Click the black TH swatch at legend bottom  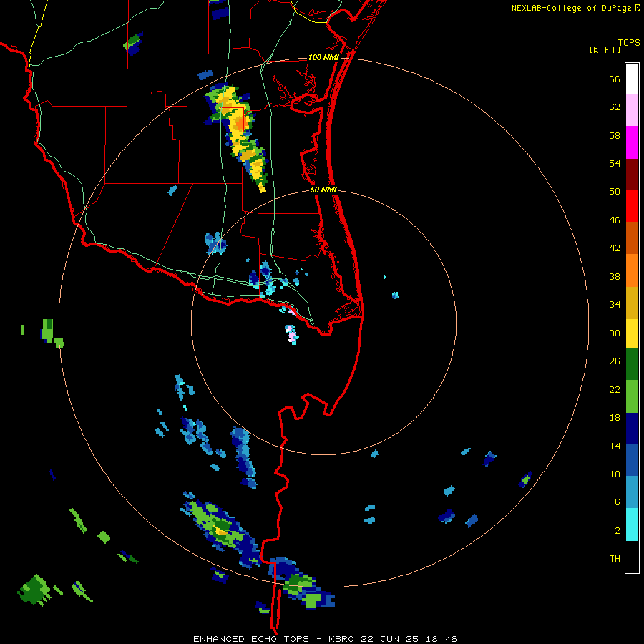click(x=632, y=557)
